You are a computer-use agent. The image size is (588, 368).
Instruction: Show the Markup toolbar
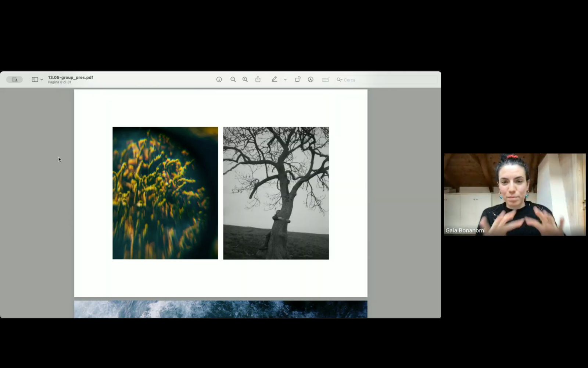[x=311, y=79]
